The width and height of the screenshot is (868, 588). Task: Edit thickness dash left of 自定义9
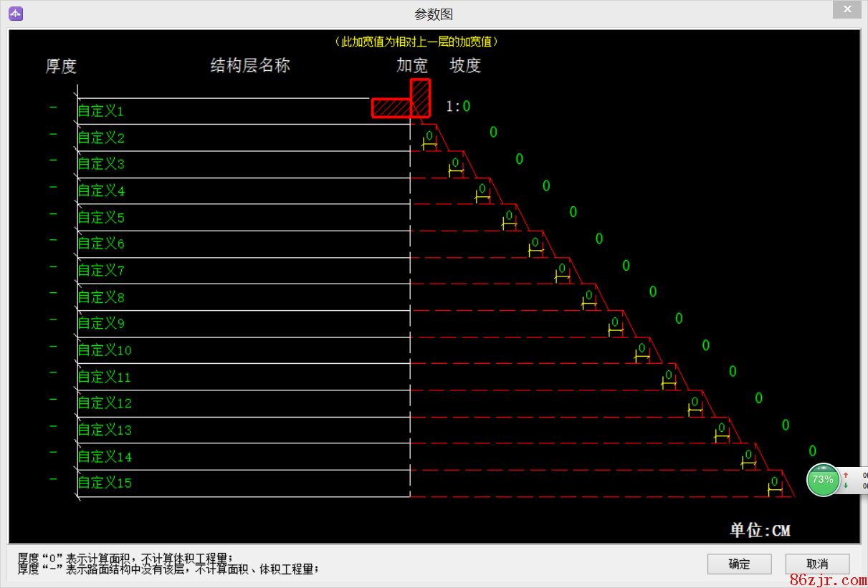(x=53, y=319)
